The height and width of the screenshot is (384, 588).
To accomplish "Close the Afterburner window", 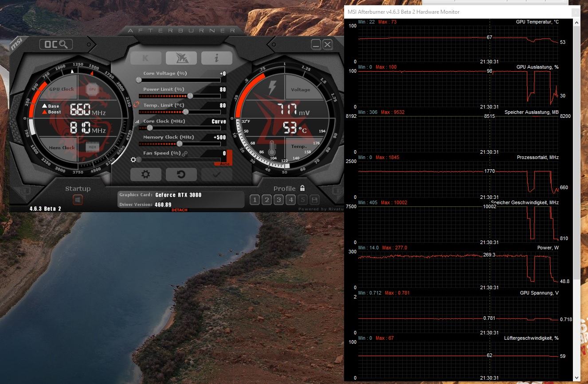I will (327, 44).
